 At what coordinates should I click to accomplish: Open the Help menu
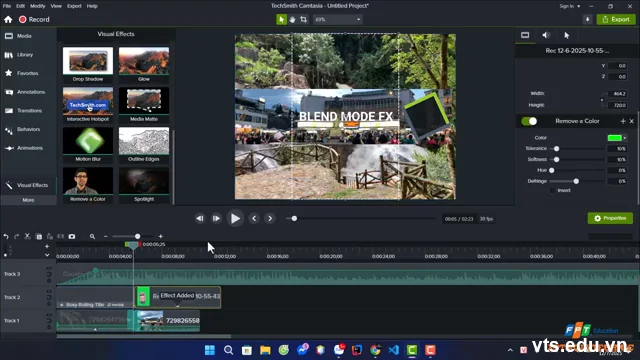(92, 6)
